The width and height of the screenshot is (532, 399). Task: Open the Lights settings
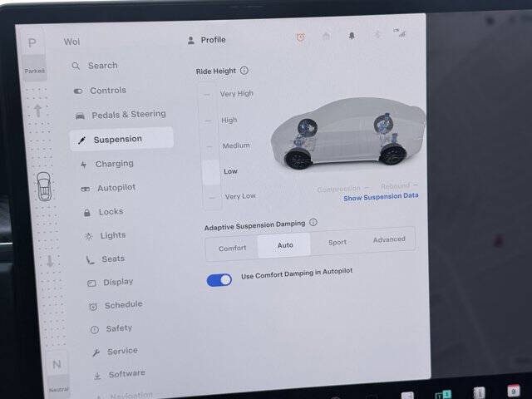click(x=106, y=235)
